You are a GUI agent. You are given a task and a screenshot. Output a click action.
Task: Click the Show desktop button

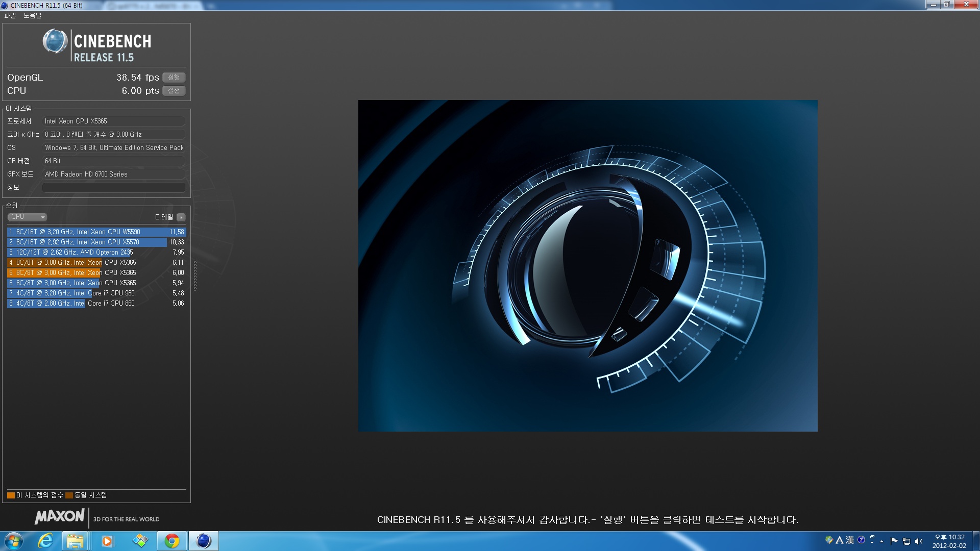[976, 541]
